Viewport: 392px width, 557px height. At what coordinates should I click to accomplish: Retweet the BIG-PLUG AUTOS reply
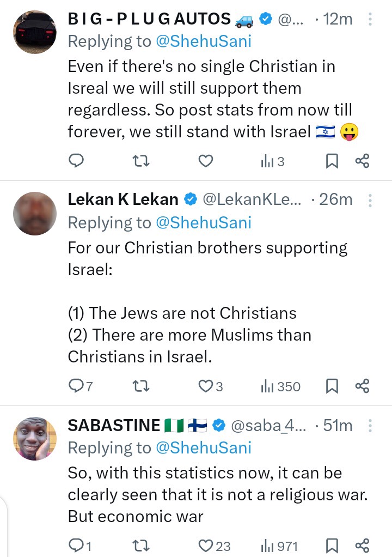tap(141, 161)
